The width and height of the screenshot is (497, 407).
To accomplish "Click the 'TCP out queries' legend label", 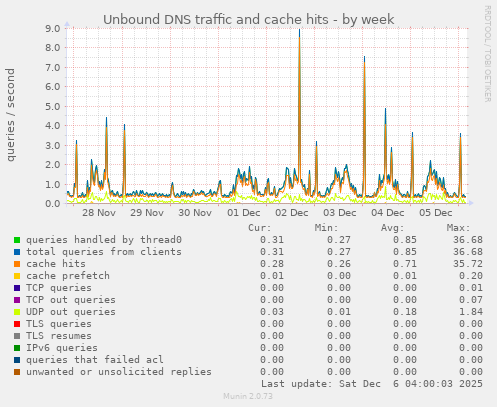I will pyautogui.click(x=71, y=300).
